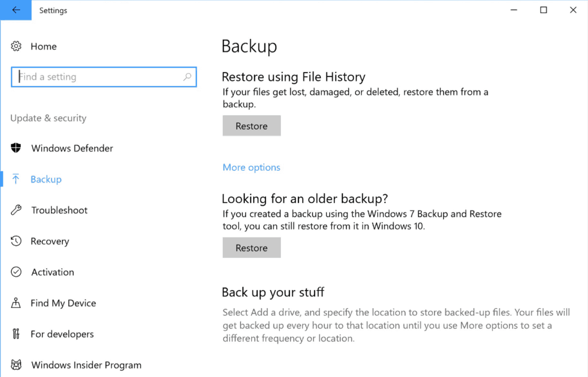Go to Home settings page

pos(44,46)
